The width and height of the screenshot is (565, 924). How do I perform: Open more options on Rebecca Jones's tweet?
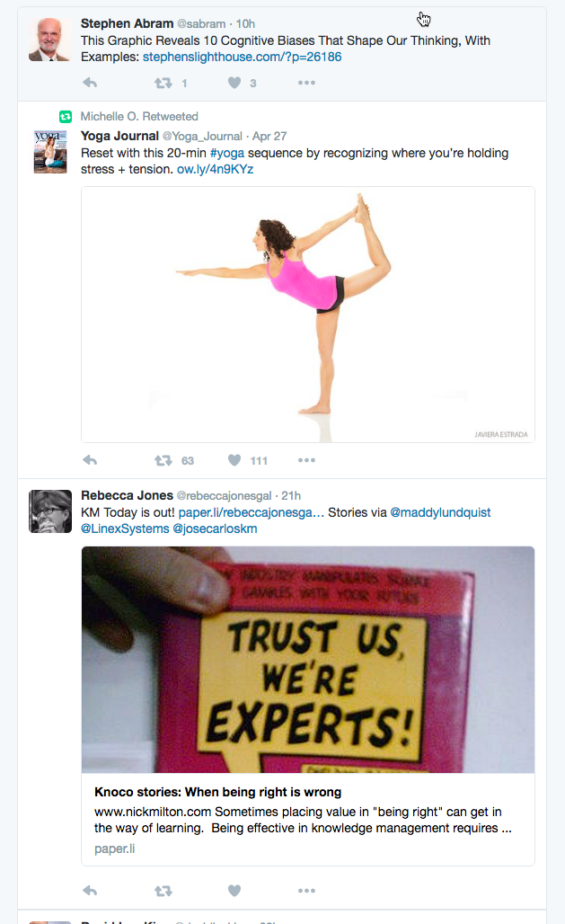306,891
